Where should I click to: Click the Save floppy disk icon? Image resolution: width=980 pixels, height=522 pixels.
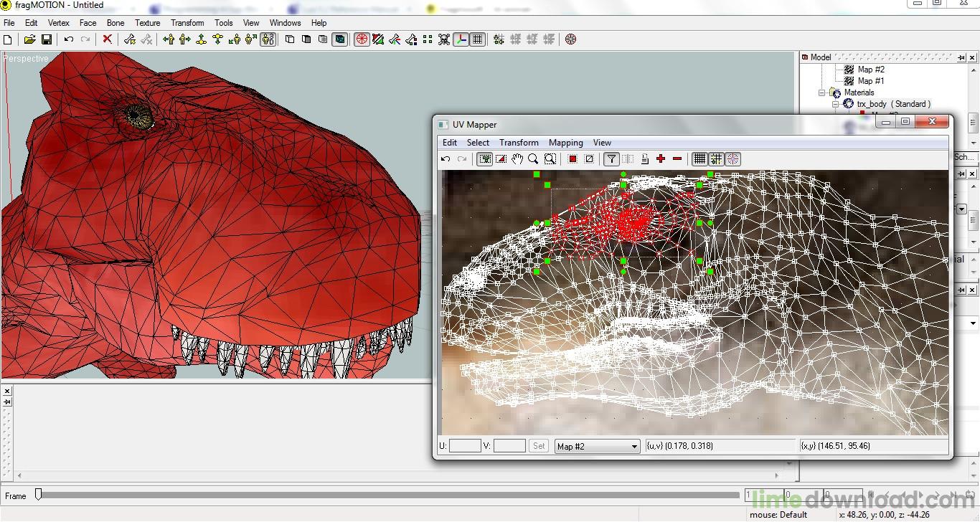click(46, 39)
